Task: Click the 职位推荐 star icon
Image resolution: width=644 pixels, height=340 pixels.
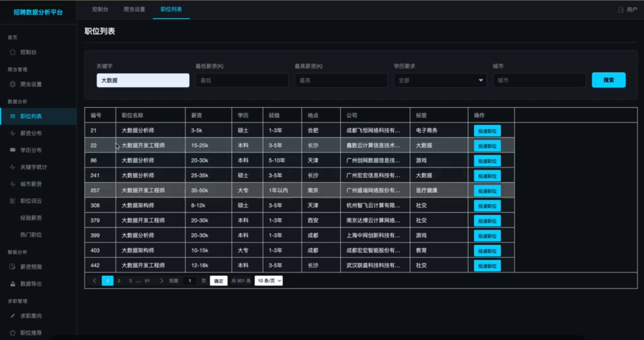Action: 13,333
